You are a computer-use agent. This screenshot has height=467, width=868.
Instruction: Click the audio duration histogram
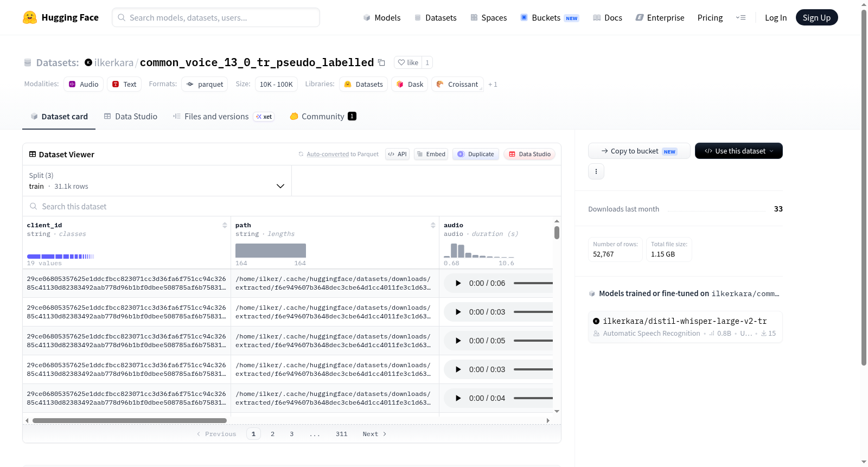coord(479,250)
